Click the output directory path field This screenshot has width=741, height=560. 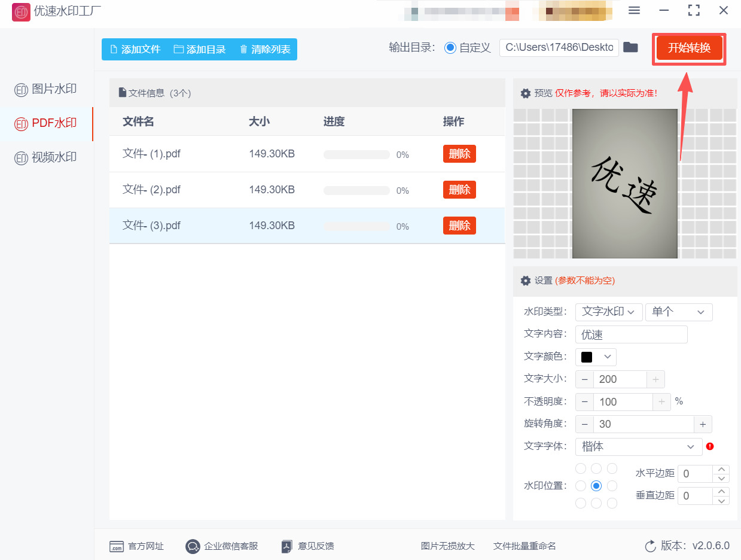[559, 48]
